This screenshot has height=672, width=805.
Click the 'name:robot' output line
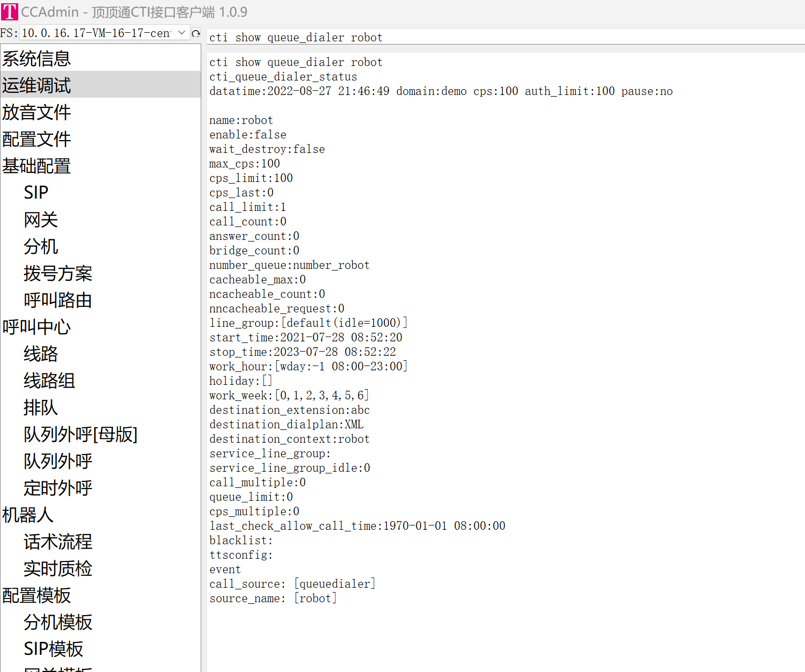(241, 120)
